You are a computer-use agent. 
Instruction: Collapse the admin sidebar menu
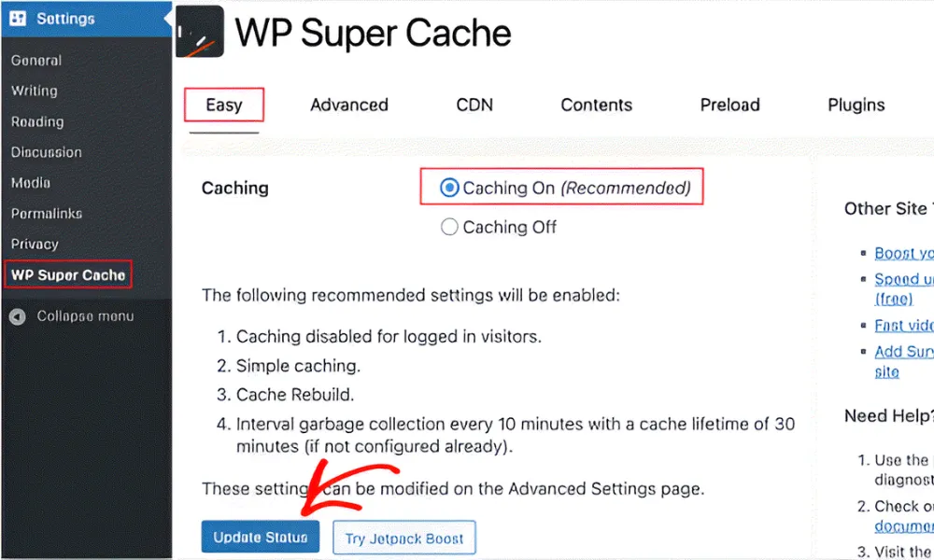click(84, 316)
